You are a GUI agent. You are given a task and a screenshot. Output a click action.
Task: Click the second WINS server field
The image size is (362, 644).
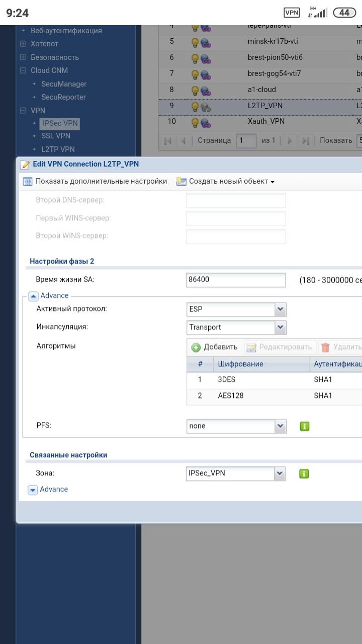click(x=236, y=236)
